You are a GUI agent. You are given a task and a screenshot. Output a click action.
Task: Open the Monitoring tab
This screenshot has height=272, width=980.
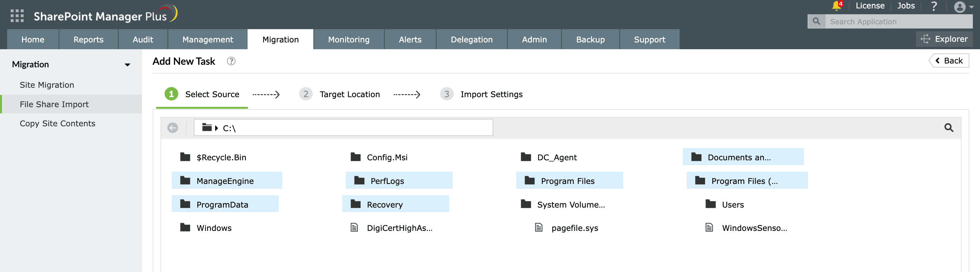[x=348, y=40]
